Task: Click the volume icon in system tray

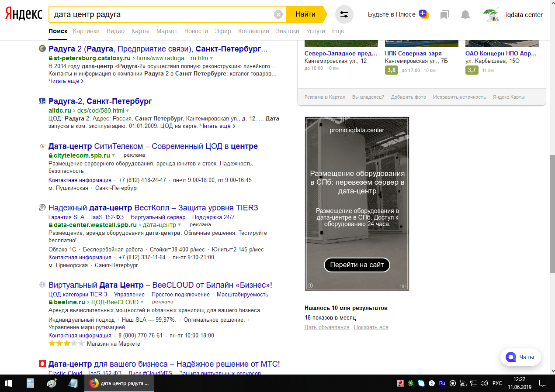Action: pyautogui.click(x=484, y=383)
